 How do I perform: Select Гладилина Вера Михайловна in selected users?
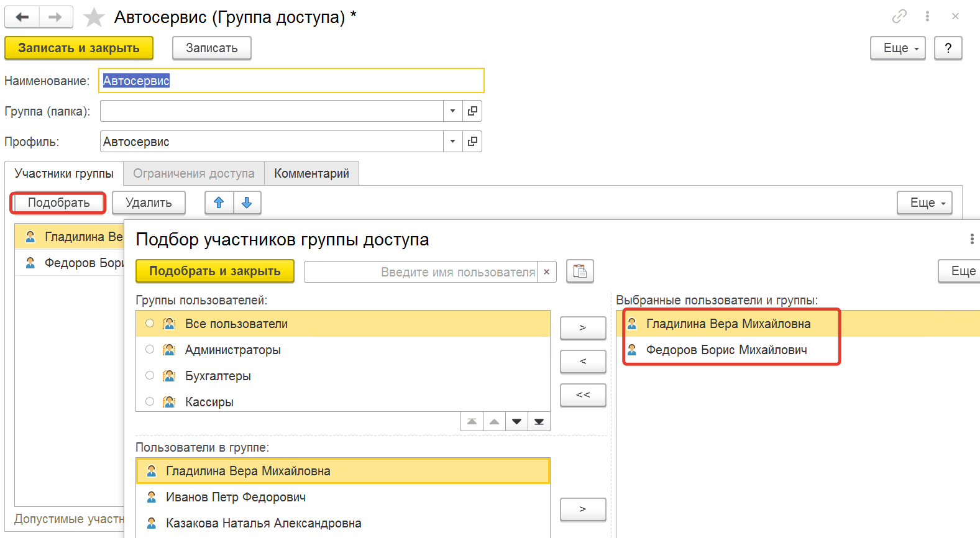(798, 324)
